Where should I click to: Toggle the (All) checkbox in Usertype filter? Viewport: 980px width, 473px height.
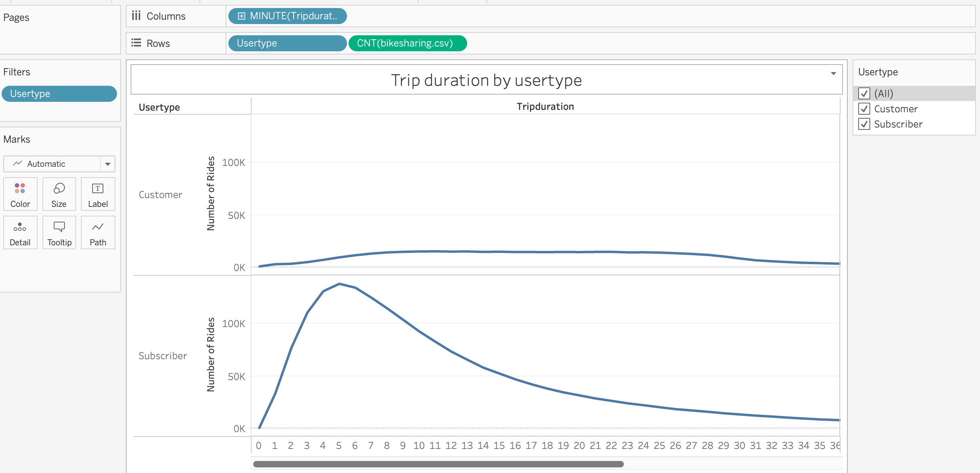point(865,93)
